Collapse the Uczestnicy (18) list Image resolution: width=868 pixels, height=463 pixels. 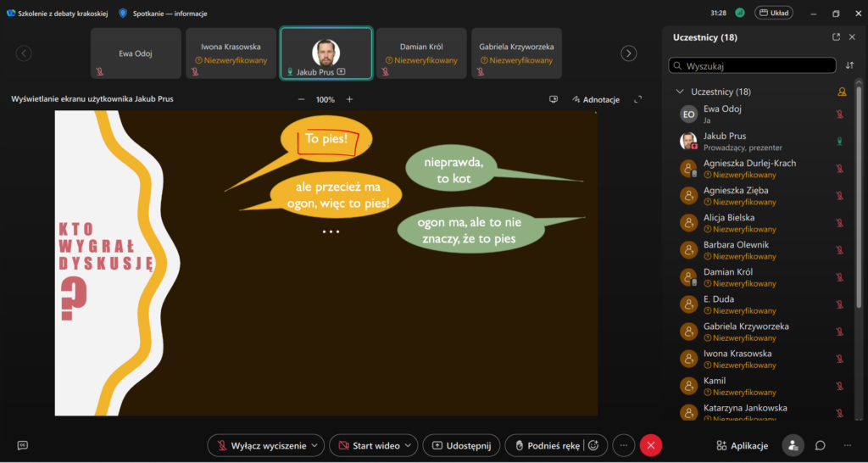(680, 92)
